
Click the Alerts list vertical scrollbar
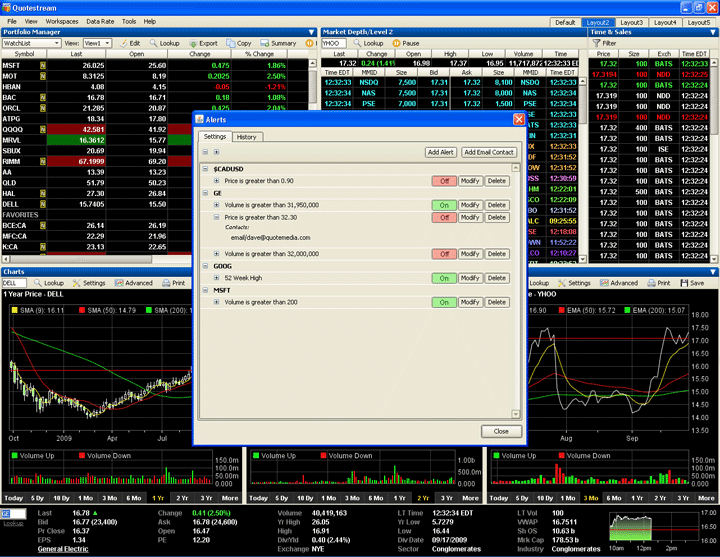(x=516, y=290)
